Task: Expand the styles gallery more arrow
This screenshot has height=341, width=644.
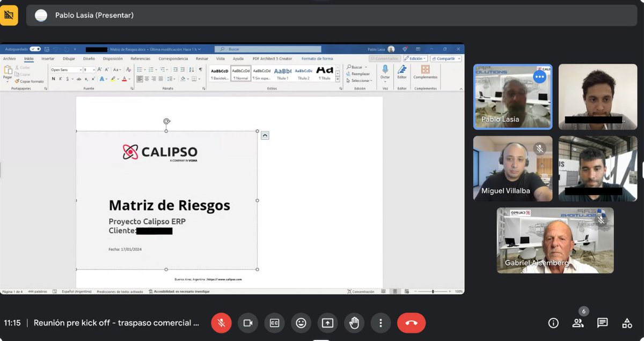Action: click(338, 79)
